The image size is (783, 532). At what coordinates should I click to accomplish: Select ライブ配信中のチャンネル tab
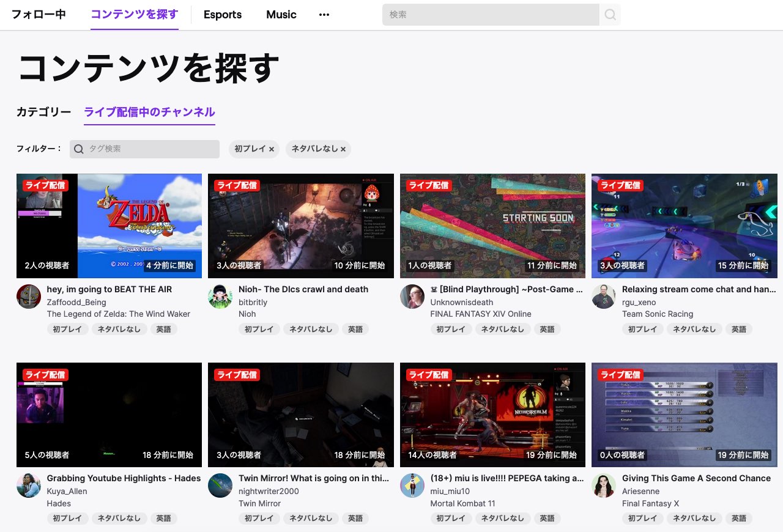149,112
